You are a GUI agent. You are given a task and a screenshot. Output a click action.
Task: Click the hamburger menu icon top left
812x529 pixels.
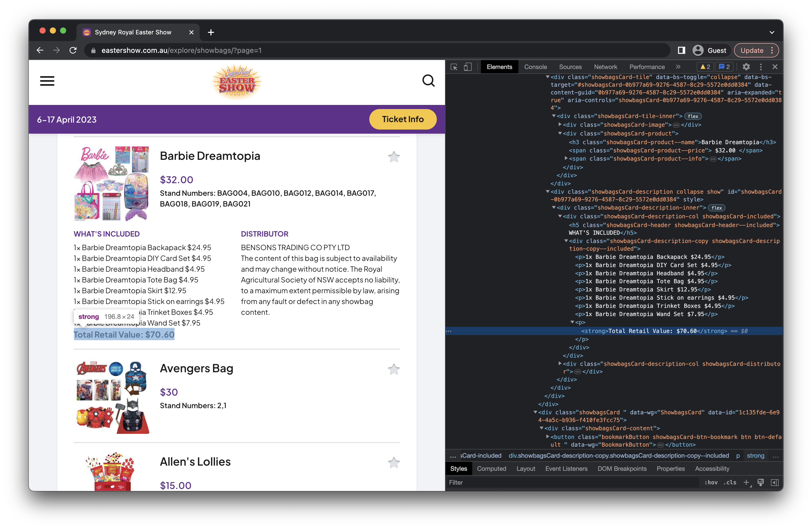[47, 81]
